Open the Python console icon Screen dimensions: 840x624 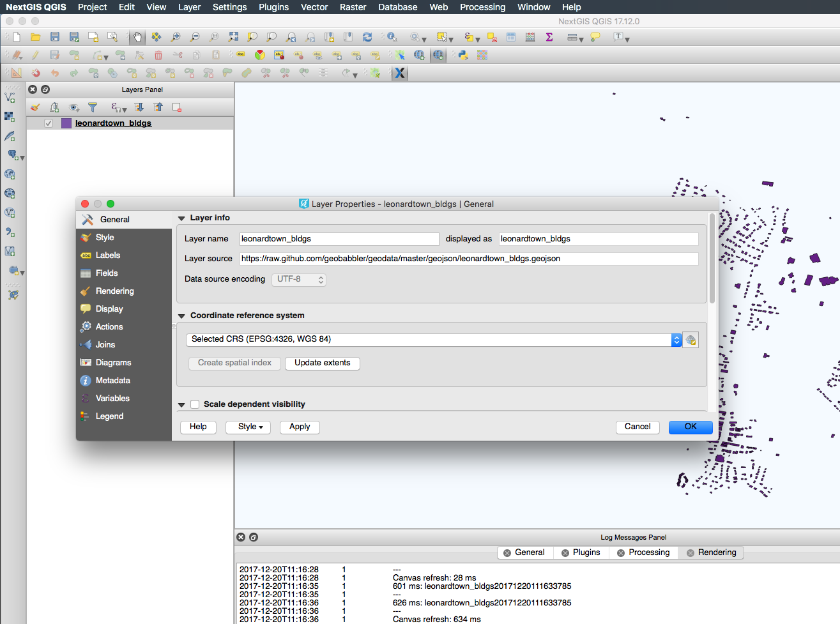tap(463, 55)
